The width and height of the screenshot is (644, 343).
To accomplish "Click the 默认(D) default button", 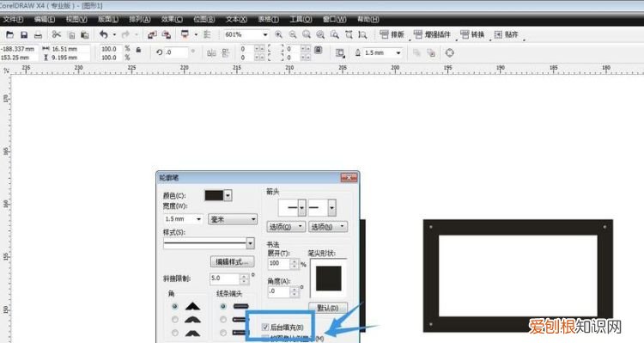I will (328, 308).
